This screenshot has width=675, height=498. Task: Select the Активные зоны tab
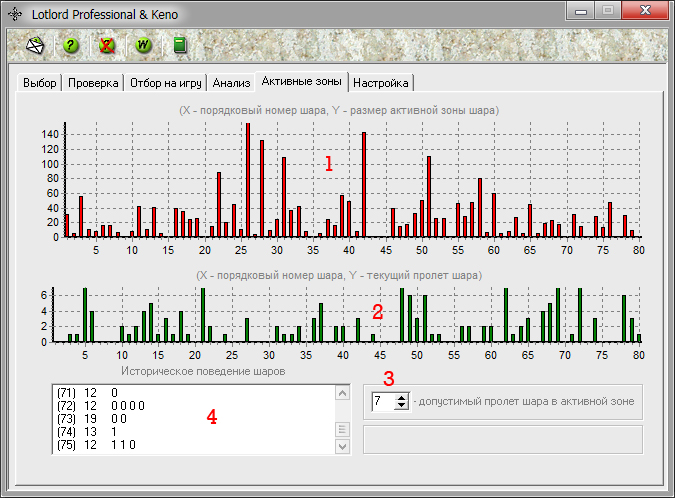coord(301,81)
